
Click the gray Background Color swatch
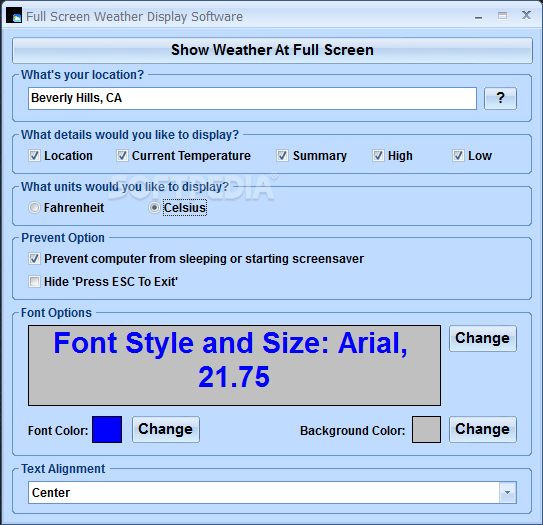[426, 429]
